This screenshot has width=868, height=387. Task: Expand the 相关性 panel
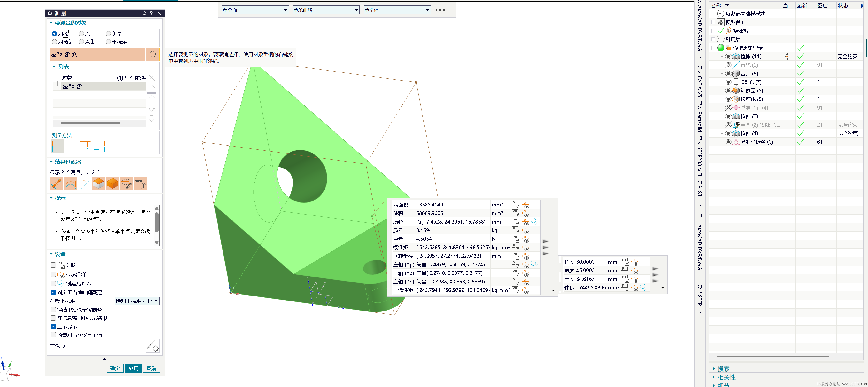(x=713, y=377)
